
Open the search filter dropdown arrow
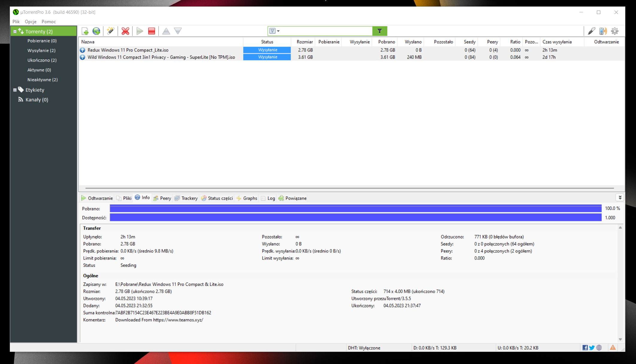click(278, 31)
